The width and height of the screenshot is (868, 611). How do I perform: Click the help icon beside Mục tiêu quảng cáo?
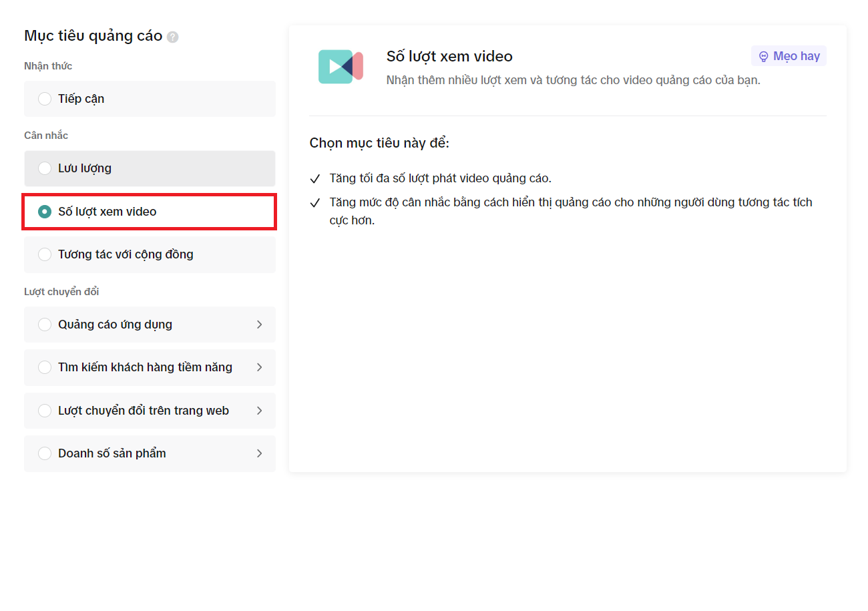coord(173,37)
